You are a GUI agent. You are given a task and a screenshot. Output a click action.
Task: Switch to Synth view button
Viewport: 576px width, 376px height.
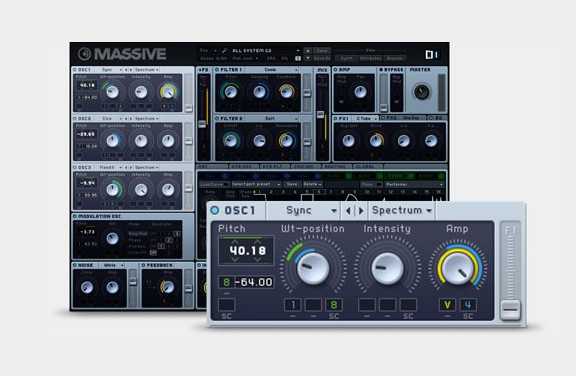click(346, 58)
